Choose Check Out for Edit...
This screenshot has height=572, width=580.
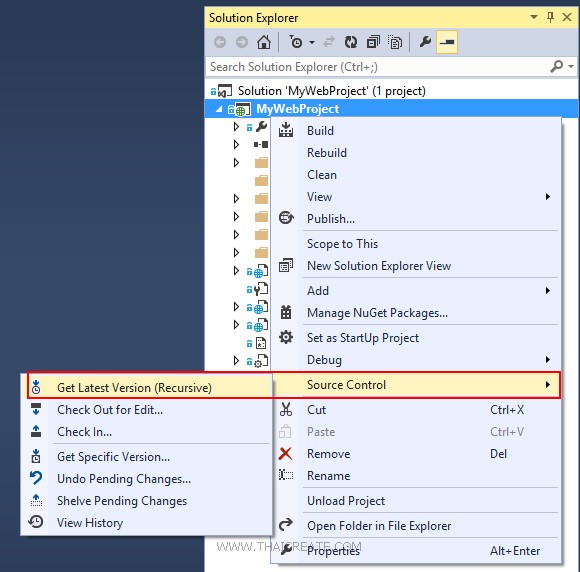point(110,410)
